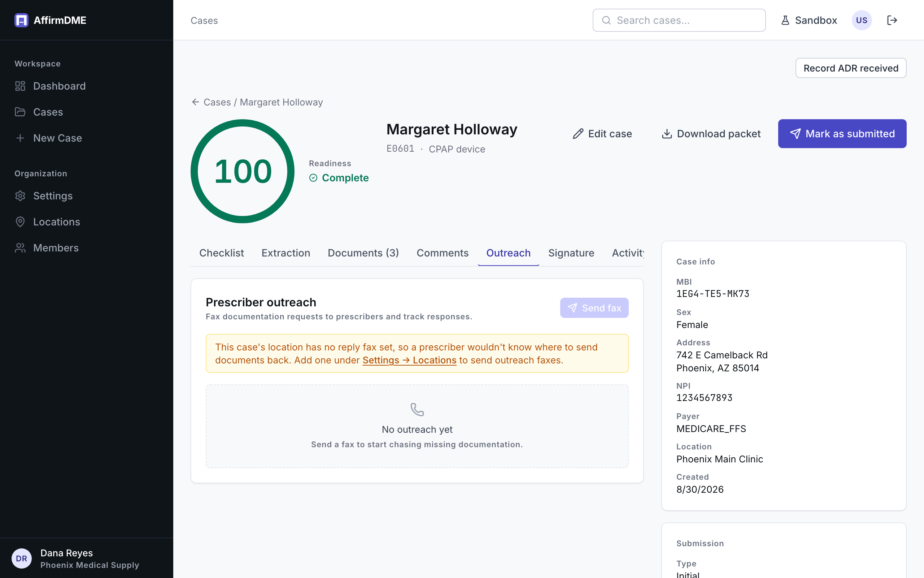
Task: Click the Phoenix Main Clinic location text
Action: pos(719,459)
